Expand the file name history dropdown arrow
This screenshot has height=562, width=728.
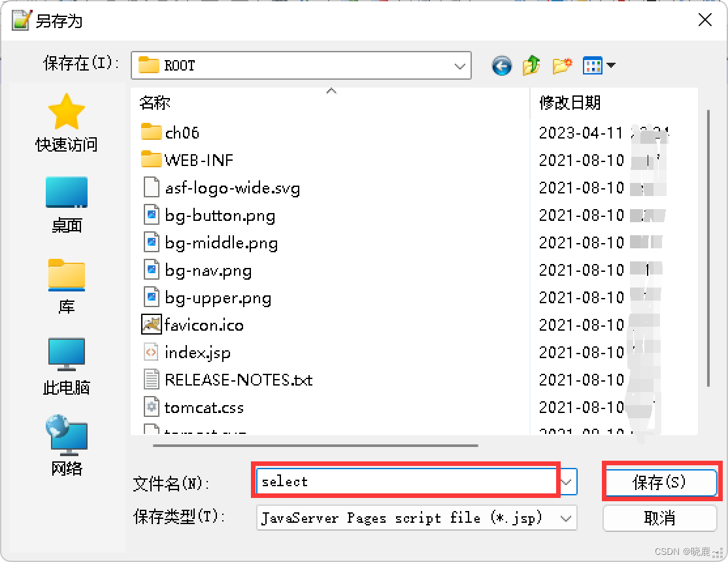565,482
